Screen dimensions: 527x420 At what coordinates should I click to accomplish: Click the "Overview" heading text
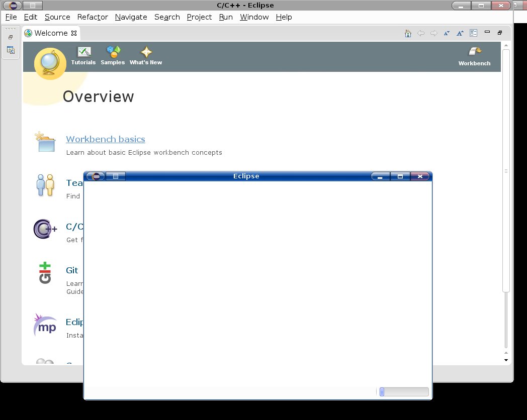tap(98, 96)
